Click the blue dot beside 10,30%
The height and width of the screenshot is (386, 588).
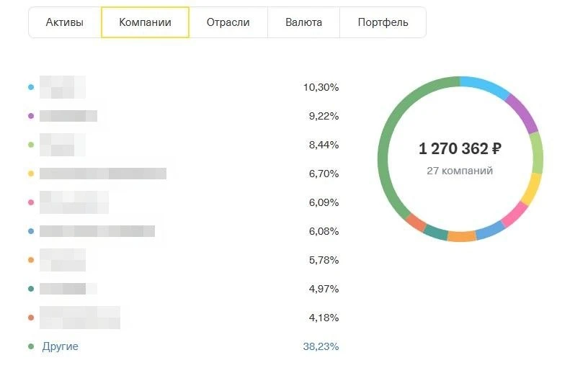pyautogui.click(x=31, y=87)
